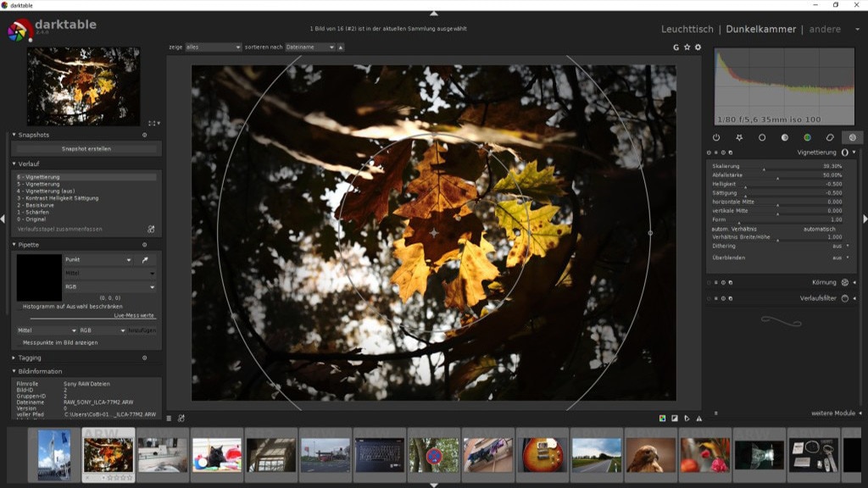Show favourite modules star group

click(x=739, y=137)
